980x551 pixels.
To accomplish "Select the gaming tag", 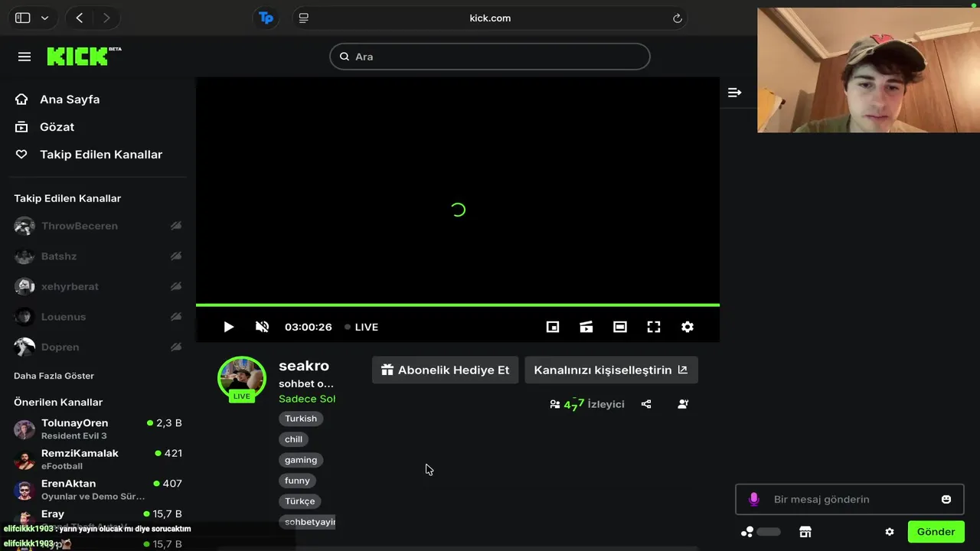I will (301, 460).
